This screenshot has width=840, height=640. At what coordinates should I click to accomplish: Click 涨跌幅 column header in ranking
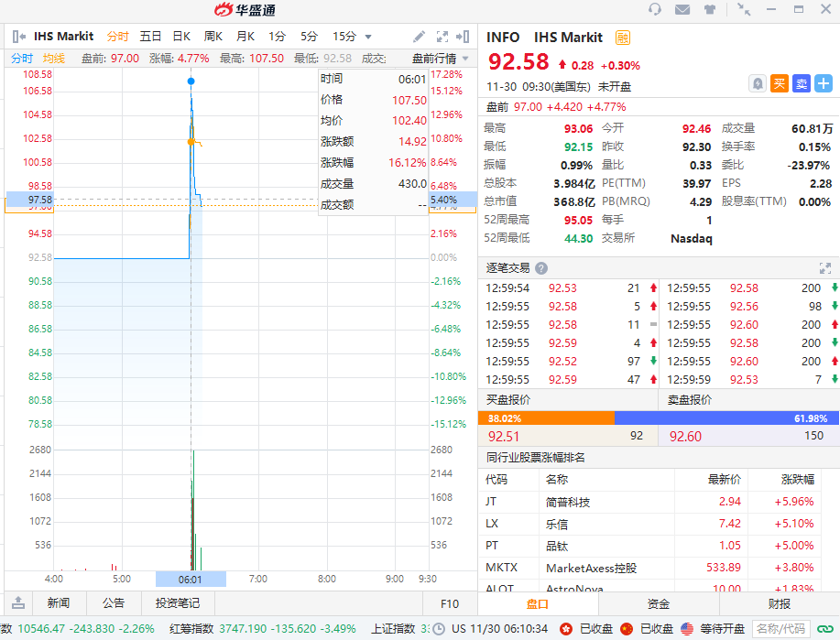click(798, 480)
